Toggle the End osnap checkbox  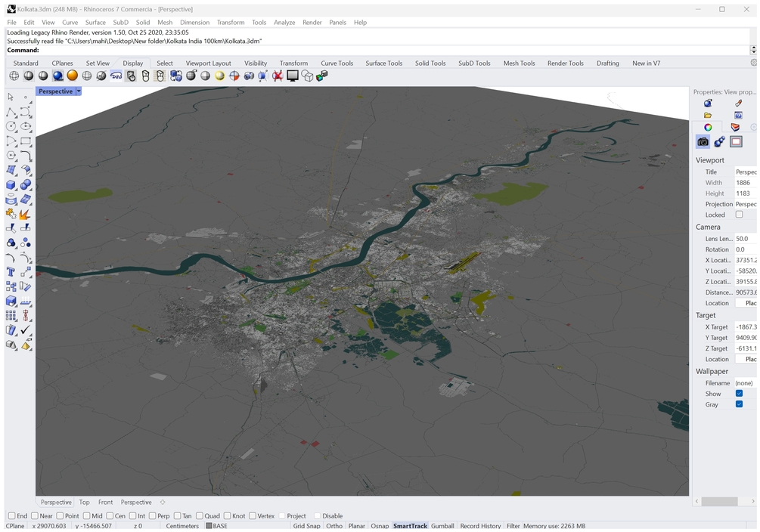pos(11,516)
